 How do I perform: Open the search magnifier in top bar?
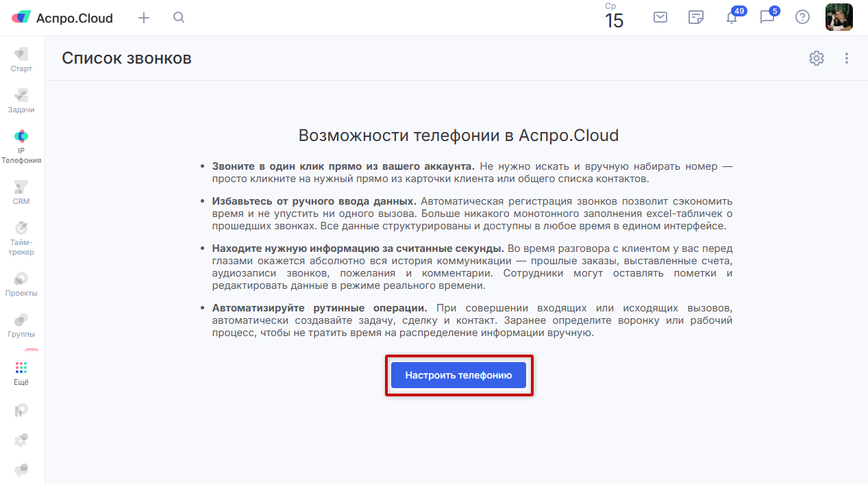179,18
